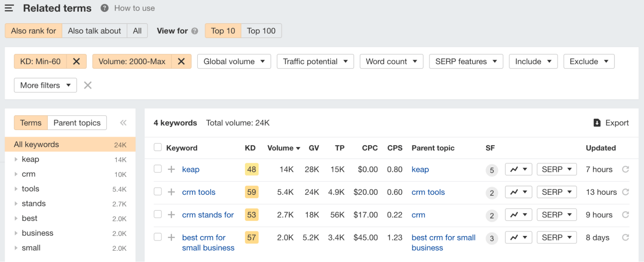Image resolution: width=644 pixels, height=262 pixels.
Task: Switch to the All tab
Action: pyautogui.click(x=137, y=31)
